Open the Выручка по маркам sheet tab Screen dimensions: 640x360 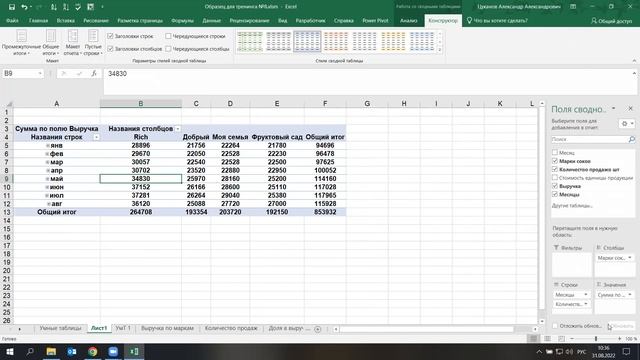(167, 328)
